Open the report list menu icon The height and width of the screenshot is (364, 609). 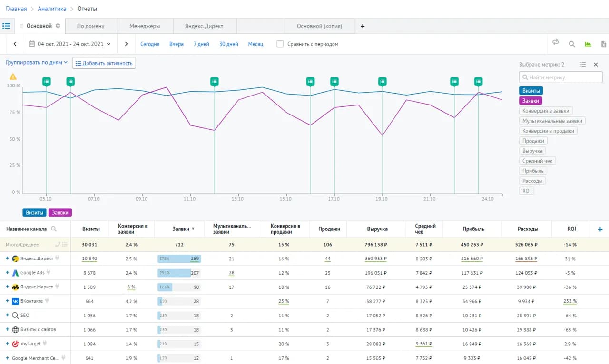tap(6, 26)
